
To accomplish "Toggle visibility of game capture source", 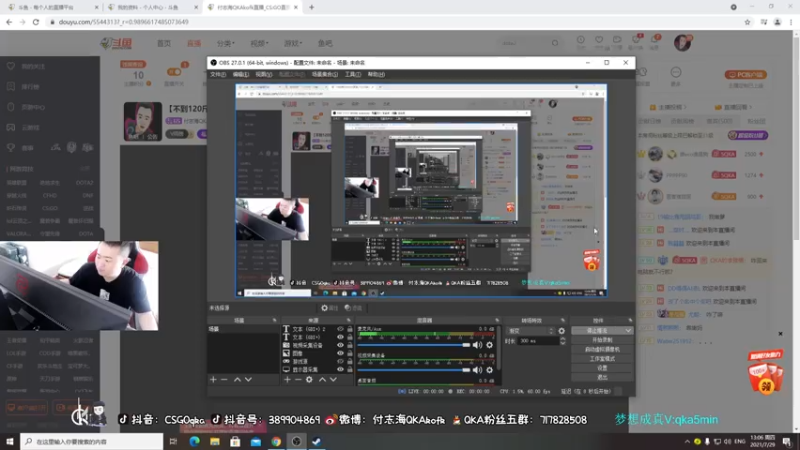I will (340, 361).
